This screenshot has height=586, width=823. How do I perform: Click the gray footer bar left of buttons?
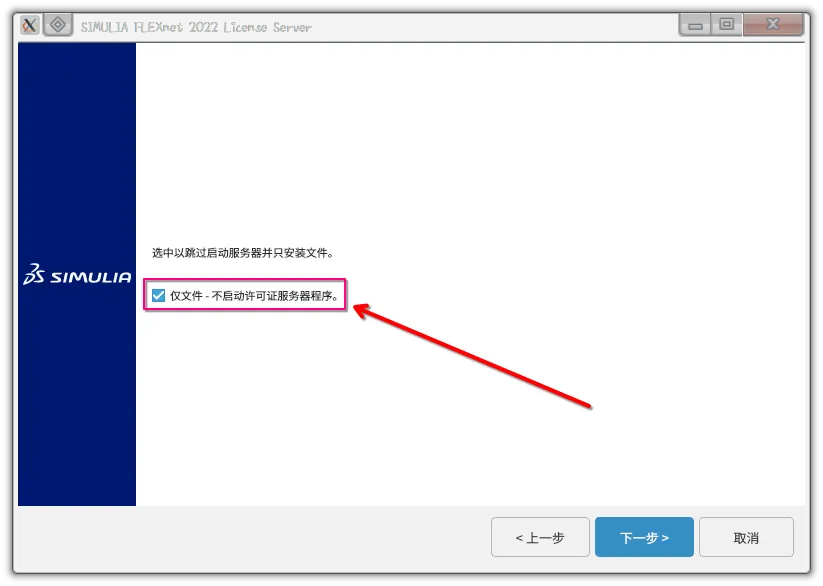pos(250,538)
